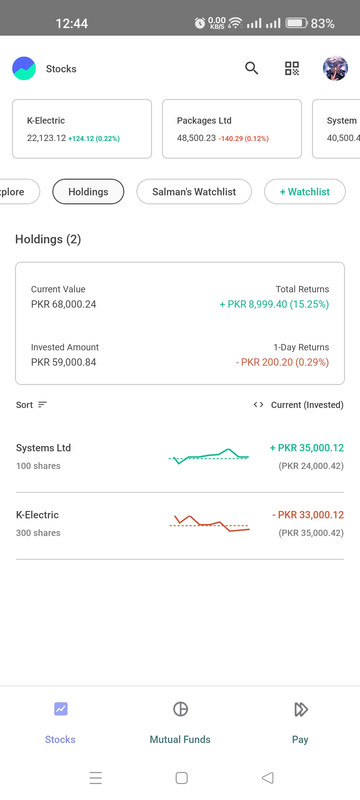Tap the Android back triangle icon
The image size is (360, 800).
coord(267,778)
